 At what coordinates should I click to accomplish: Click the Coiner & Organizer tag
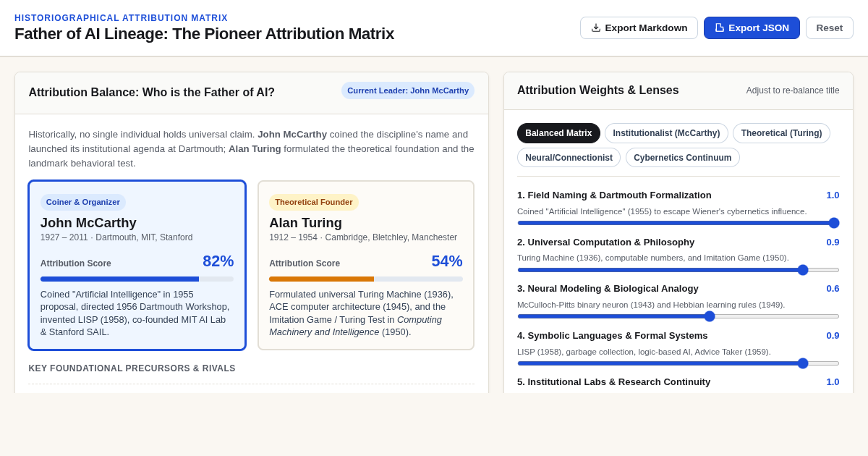(x=83, y=203)
